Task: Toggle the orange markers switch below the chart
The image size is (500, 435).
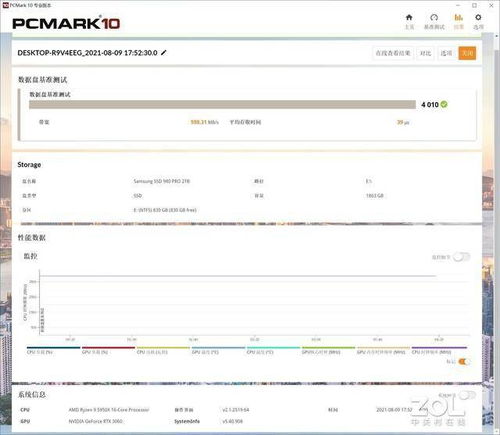Action: pos(464,362)
